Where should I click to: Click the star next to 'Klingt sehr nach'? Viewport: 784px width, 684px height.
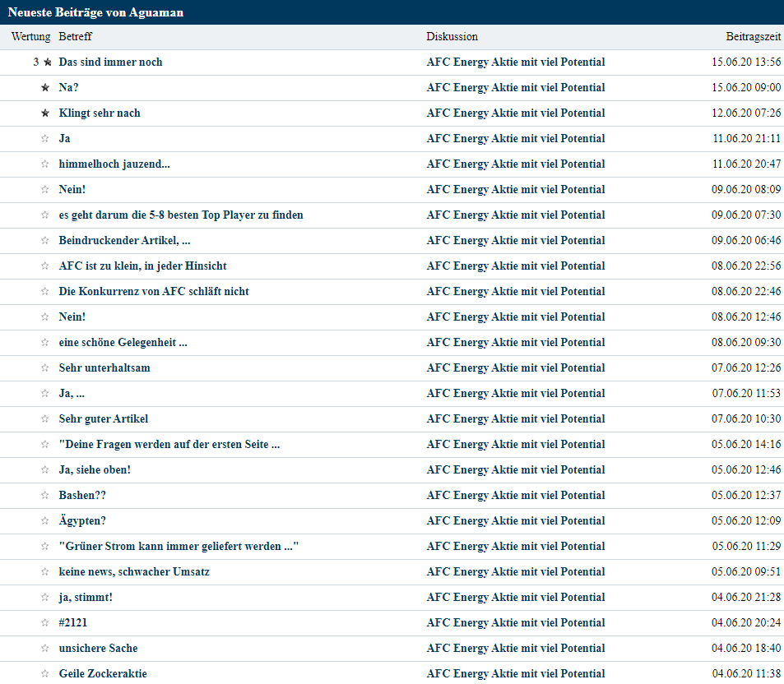[x=45, y=113]
